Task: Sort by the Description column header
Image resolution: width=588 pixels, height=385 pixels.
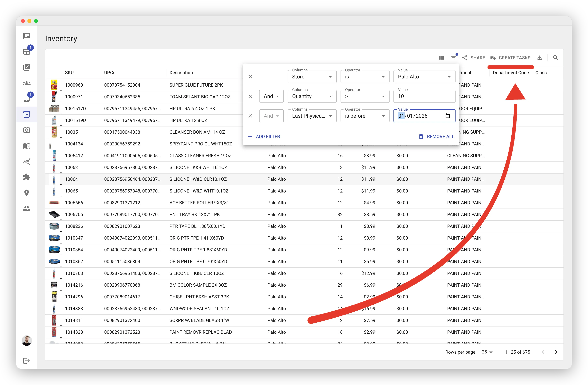Action: [181, 73]
